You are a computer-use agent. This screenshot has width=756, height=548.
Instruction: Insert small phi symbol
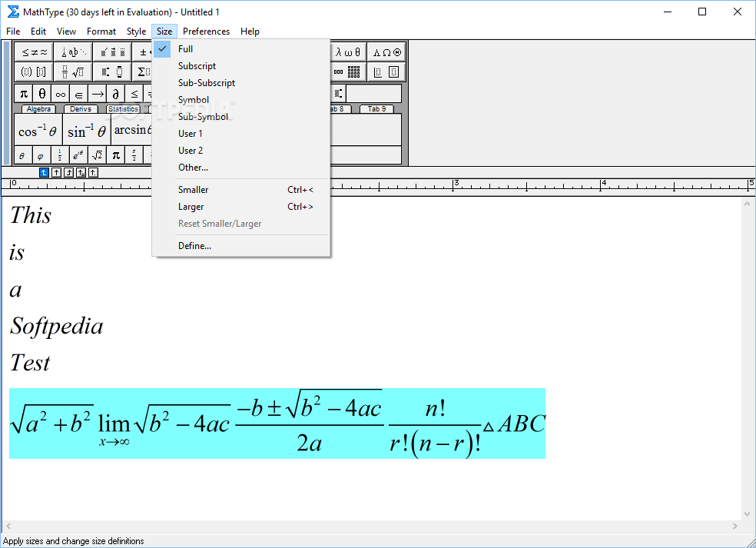click(41, 155)
